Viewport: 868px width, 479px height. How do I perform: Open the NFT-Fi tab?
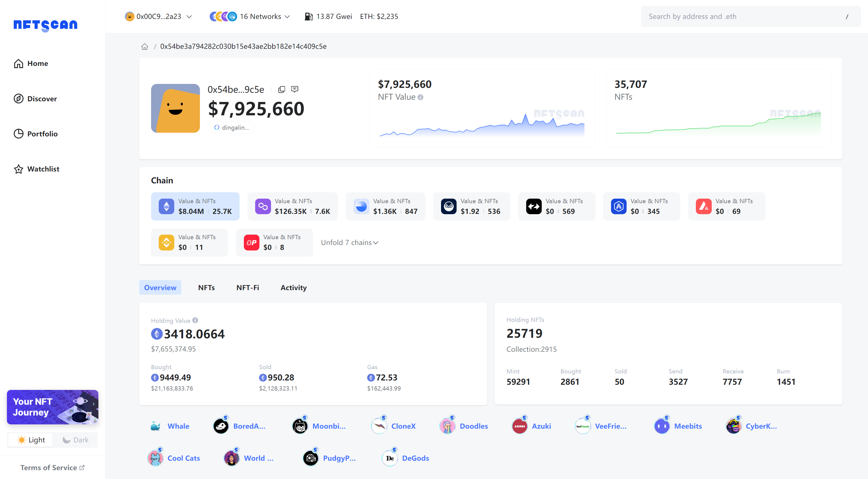tap(248, 288)
